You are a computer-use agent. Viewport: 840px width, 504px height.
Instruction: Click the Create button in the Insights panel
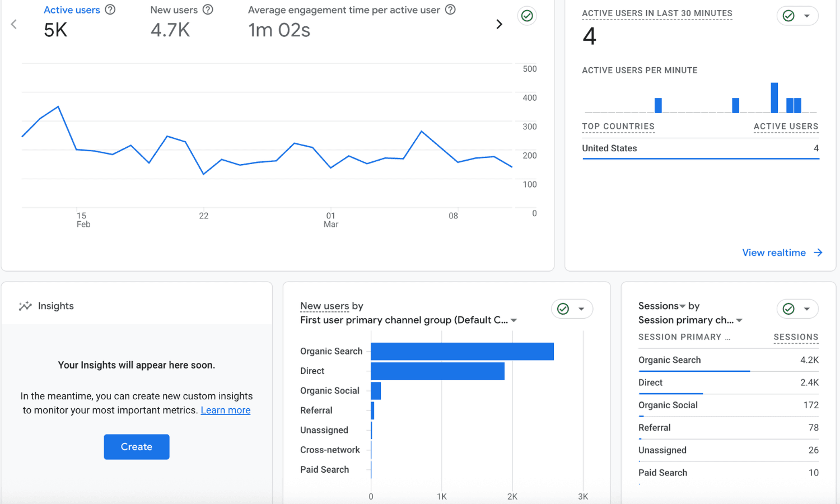(x=136, y=446)
